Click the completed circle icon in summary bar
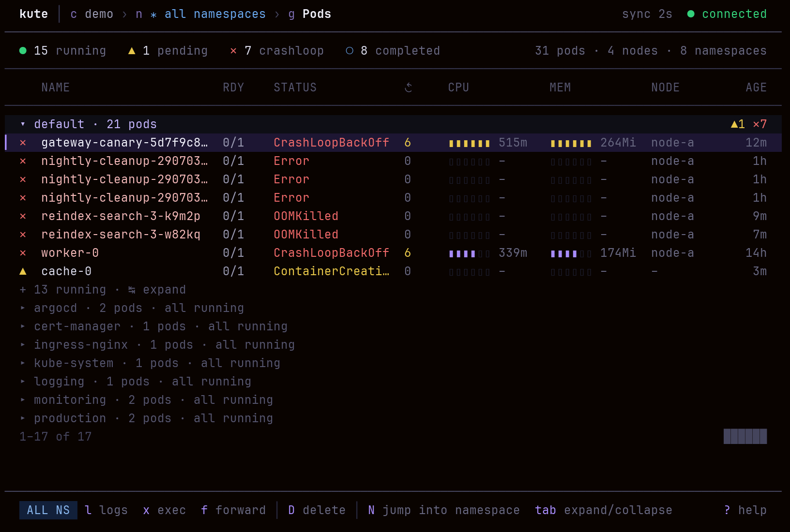This screenshot has width=790, height=532. coord(349,50)
